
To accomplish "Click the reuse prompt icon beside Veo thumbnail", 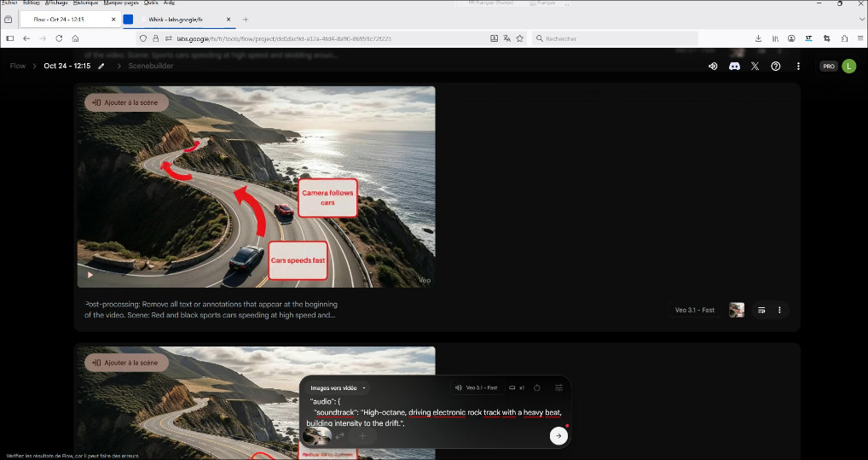I will click(x=761, y=310).
